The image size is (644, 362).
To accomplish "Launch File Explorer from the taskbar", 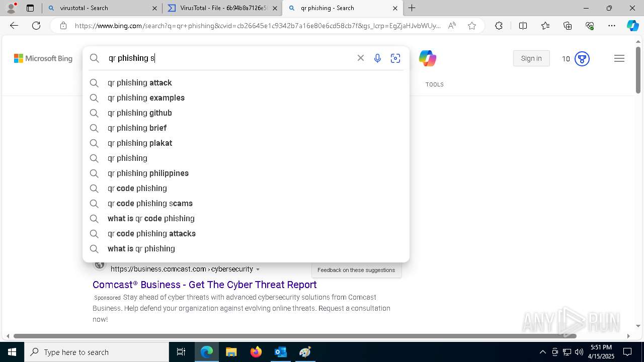I will (231, 352).
